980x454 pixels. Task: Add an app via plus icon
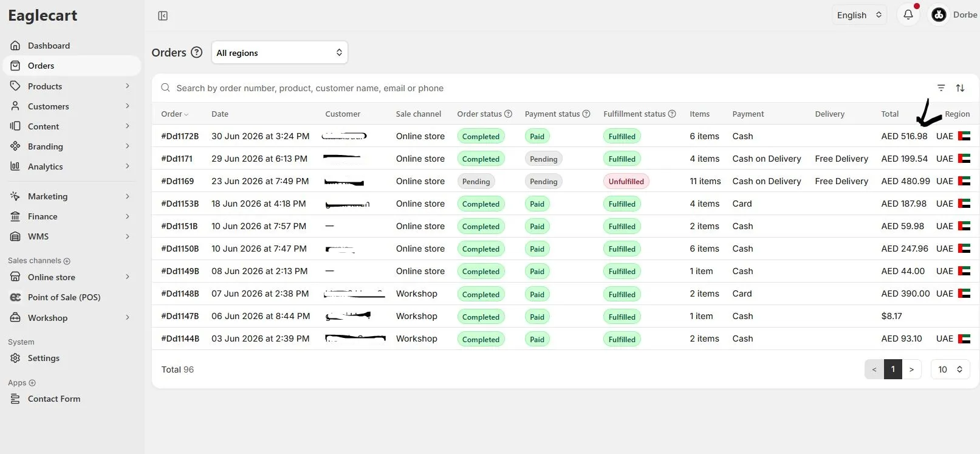click(x=32, y=383)
